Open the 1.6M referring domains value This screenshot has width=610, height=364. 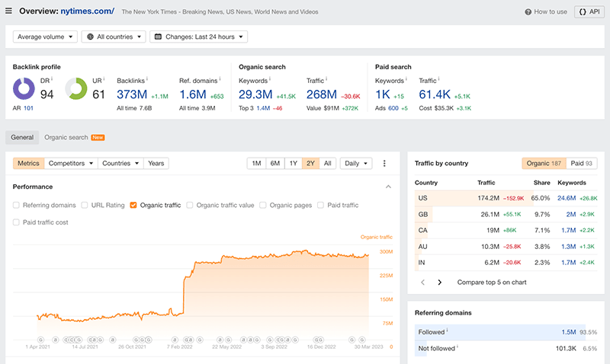[193, 94]
